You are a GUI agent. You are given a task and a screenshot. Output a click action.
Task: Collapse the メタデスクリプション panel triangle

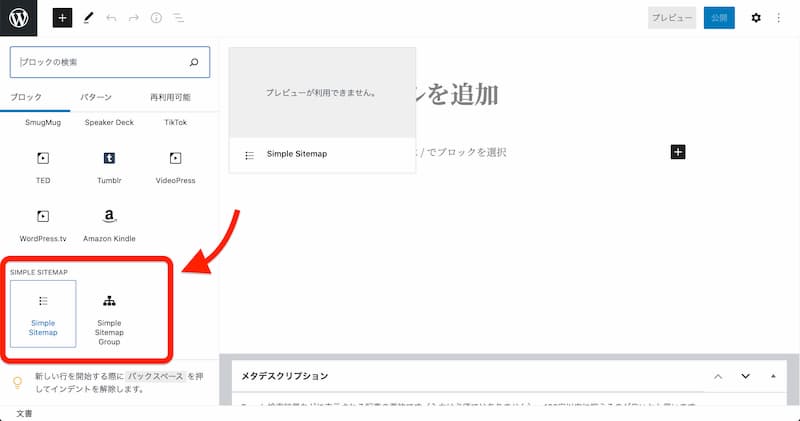[x=773, y=377]
